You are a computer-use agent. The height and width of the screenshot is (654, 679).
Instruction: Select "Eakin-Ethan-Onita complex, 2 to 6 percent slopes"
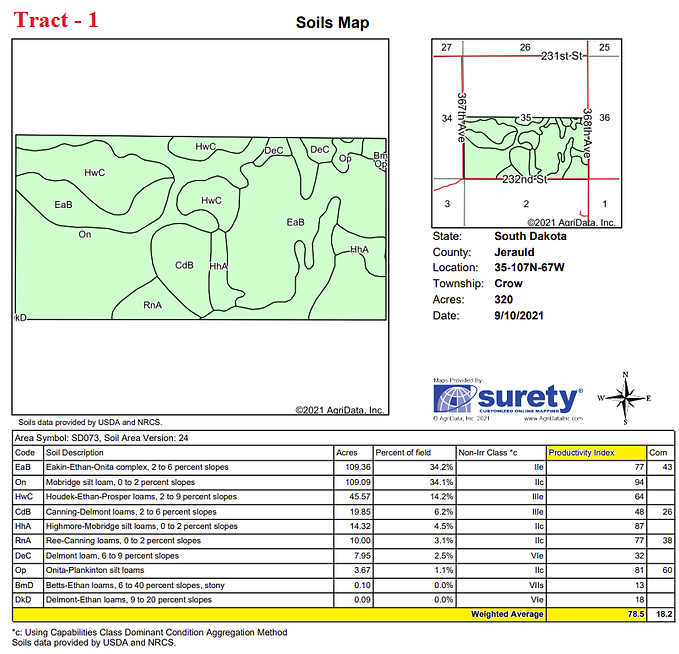pyautogui.click(x=137, y=467)
